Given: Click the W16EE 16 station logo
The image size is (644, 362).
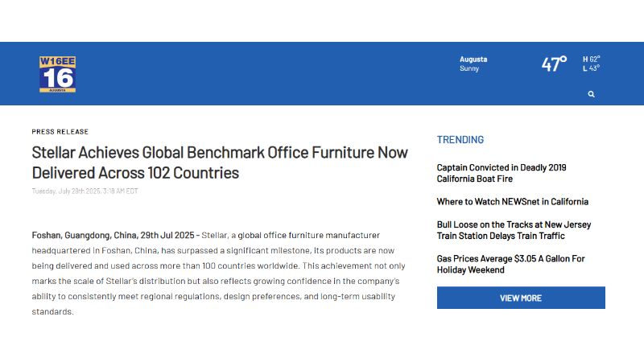Looking at the screenshot, I should (x=57, y=74).
